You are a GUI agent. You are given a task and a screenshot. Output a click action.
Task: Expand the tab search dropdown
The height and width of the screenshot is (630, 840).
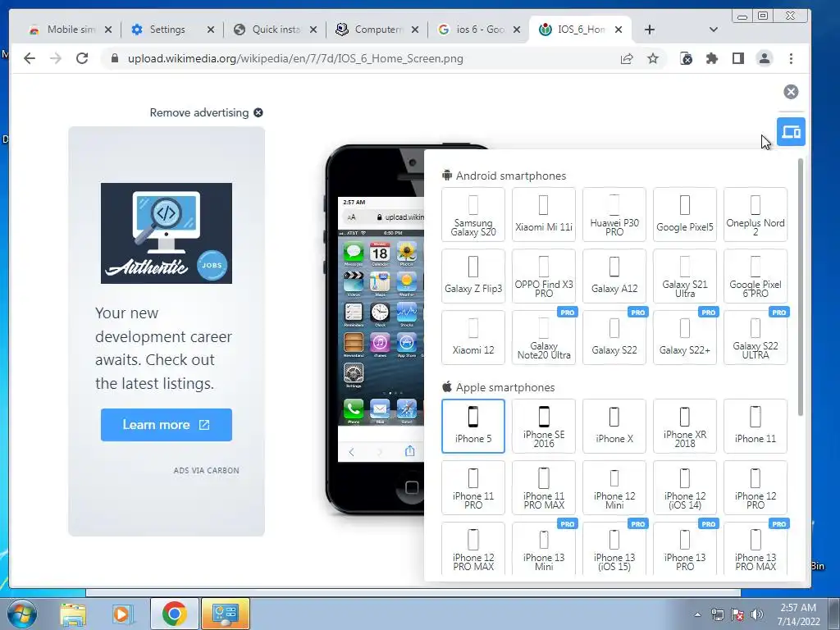click(x=713, y=30)
